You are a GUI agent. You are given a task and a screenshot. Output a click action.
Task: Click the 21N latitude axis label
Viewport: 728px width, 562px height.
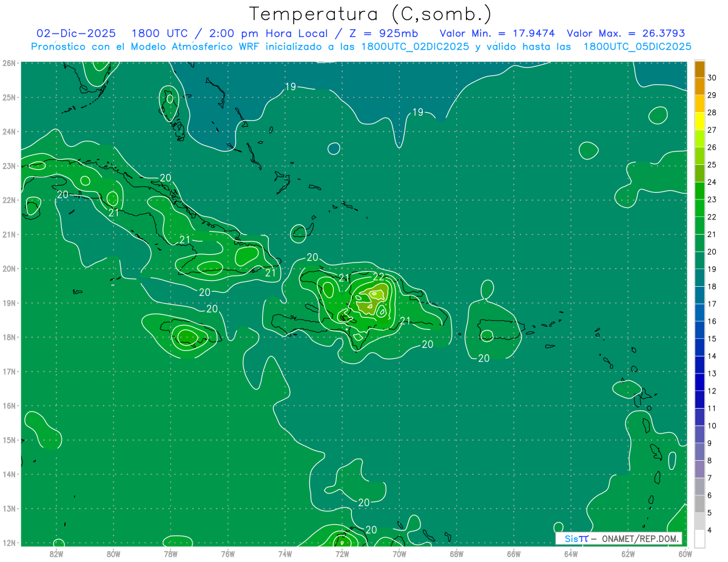click(9, 234)
